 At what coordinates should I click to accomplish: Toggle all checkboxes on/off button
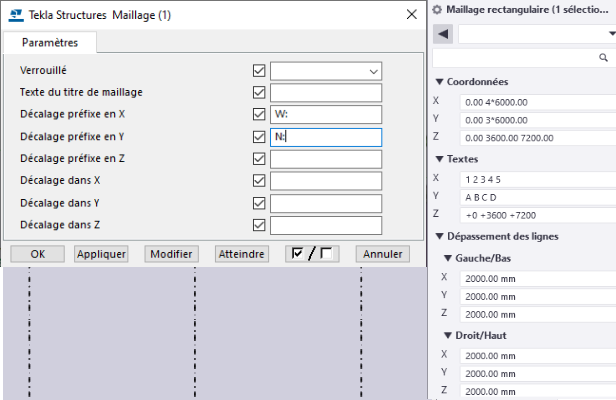pos(310,254)
